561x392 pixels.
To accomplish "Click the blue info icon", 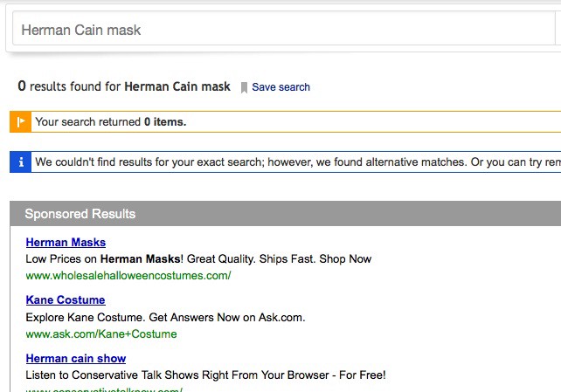I will tap(20, 162).
